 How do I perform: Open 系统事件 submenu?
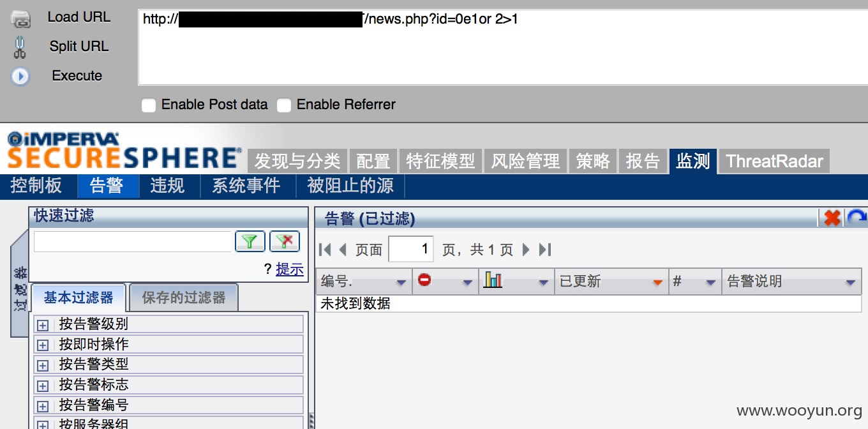coord(246,186)
